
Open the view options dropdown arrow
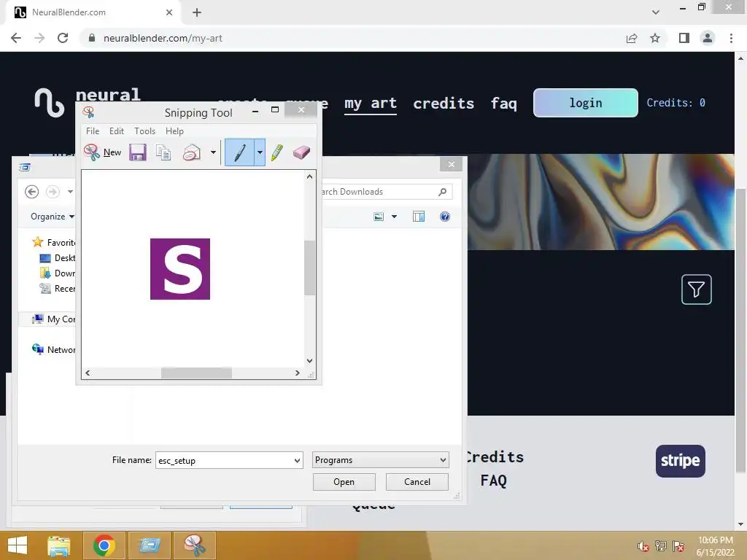394,217
